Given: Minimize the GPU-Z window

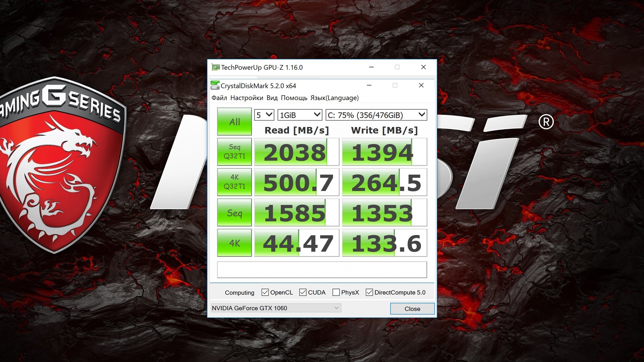Looking at the screenshot, I should [371, 67].
